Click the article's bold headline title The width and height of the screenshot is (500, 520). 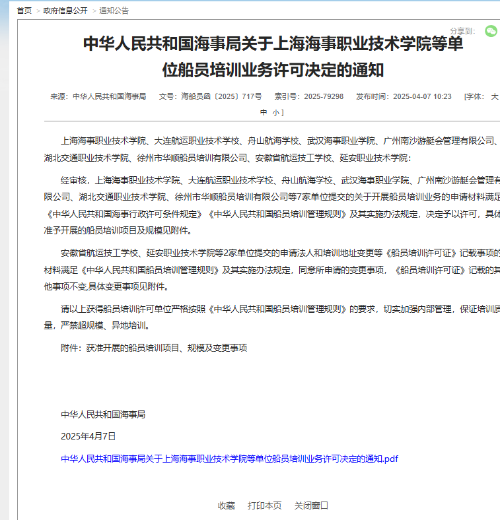click(273, 57)
